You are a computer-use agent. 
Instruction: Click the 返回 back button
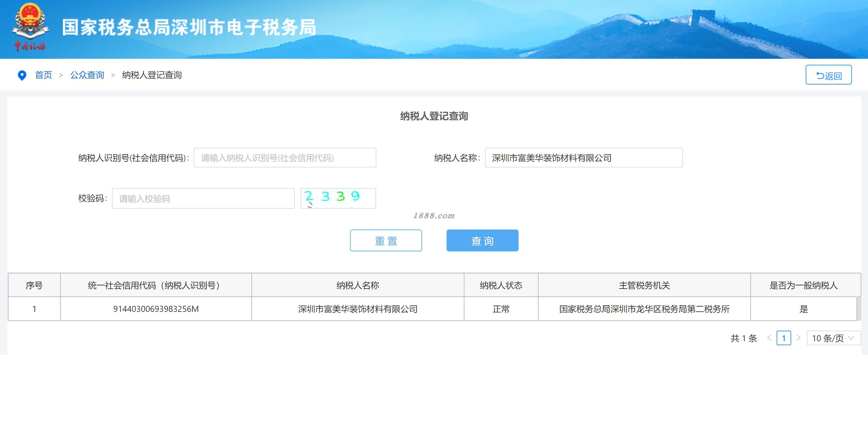(829, 75)
